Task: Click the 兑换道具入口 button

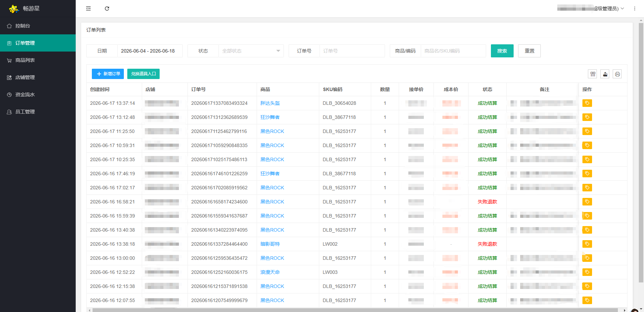Action: coord(143,74)
